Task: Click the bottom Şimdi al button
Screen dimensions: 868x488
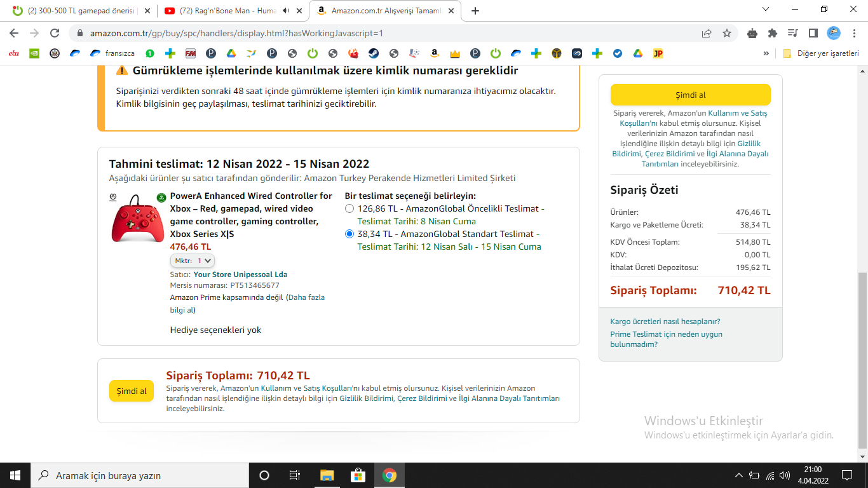Action: 132,391
